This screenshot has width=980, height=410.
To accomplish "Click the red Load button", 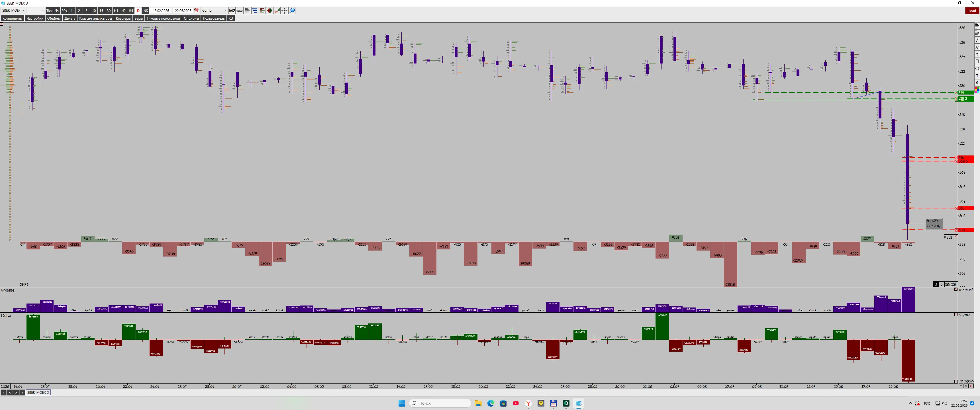I will click(x=972, y=11).
